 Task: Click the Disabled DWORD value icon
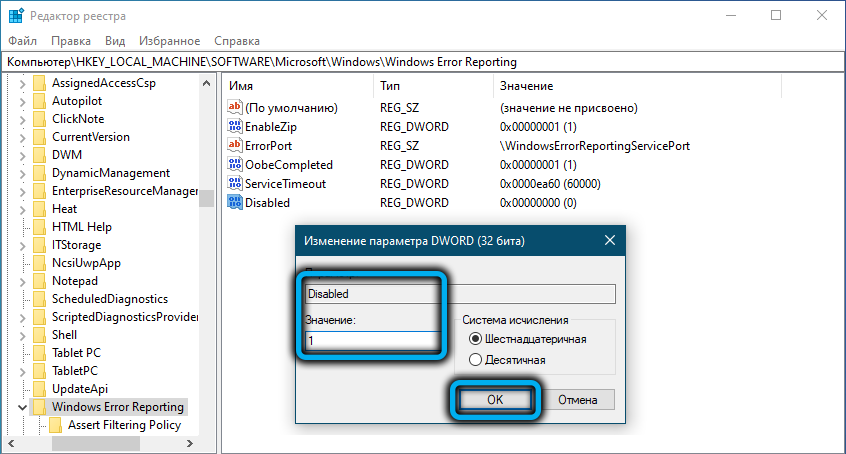[x=236, y=203]
